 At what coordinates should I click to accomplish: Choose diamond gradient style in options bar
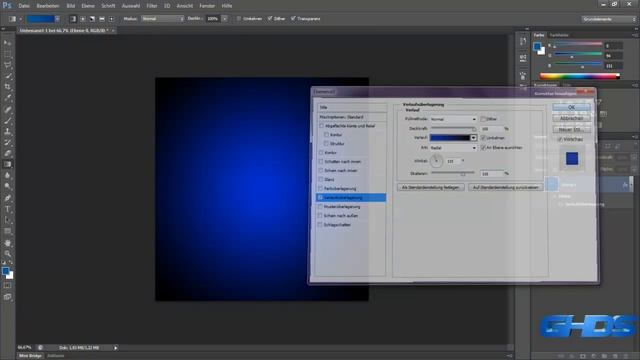[111, 19]
